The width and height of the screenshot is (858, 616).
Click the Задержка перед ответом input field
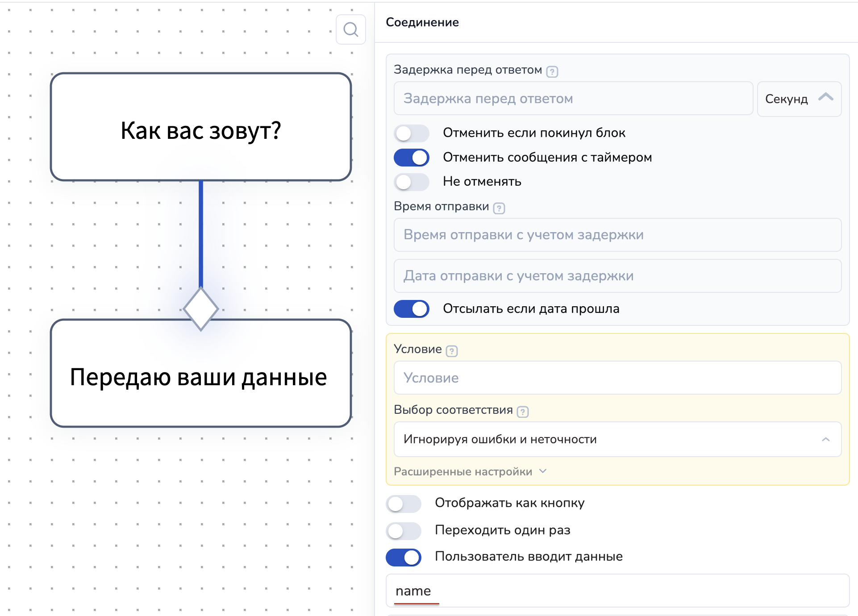pos(573,99)
